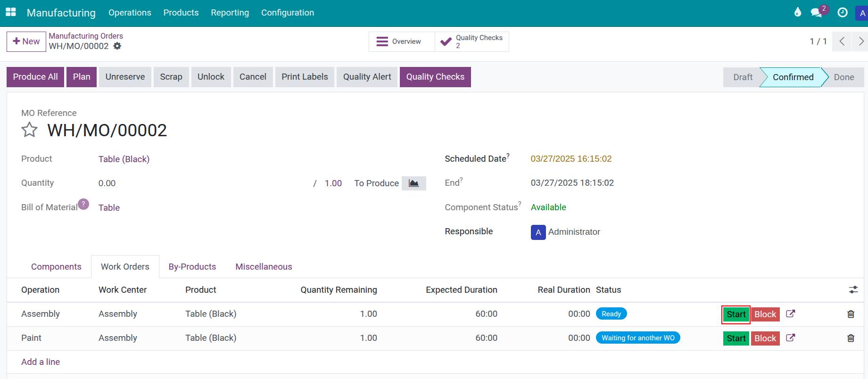Click the Unlock button
868x379 pixels.
pyautogui.click(x=211, y=77)
